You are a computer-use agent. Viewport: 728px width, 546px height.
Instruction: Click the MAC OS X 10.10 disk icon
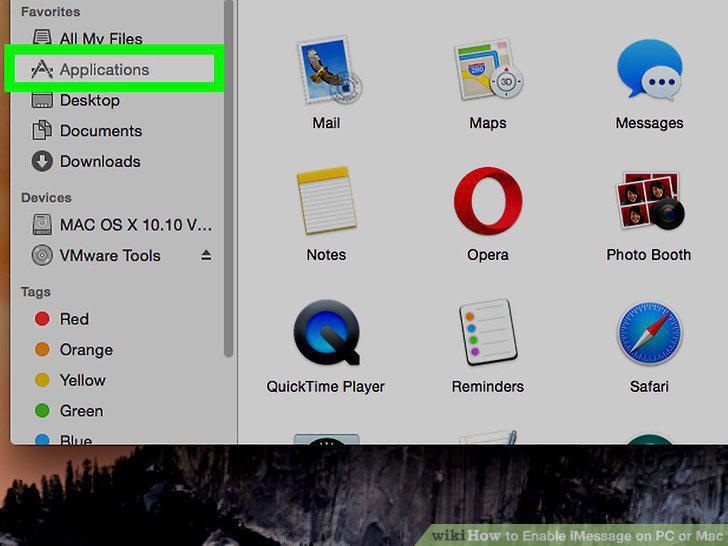(42, 225)
